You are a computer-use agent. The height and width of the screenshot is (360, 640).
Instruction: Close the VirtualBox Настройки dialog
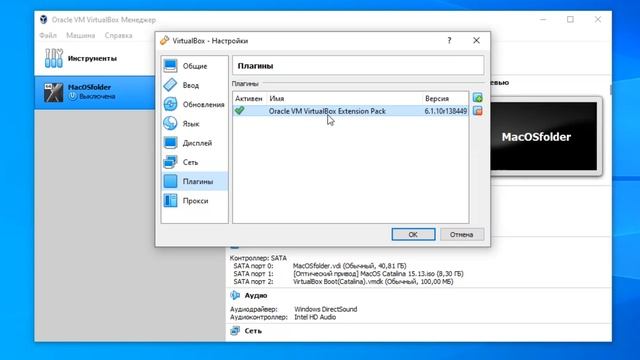[476, 40]
